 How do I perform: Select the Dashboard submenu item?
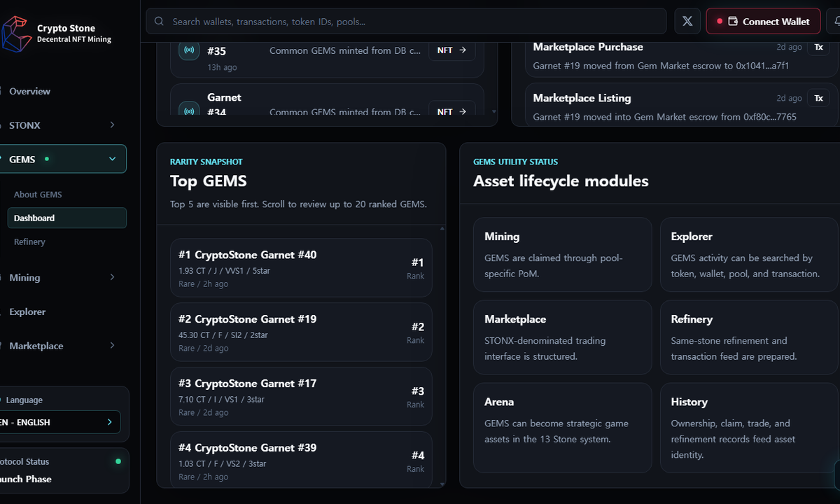(66, 218)
